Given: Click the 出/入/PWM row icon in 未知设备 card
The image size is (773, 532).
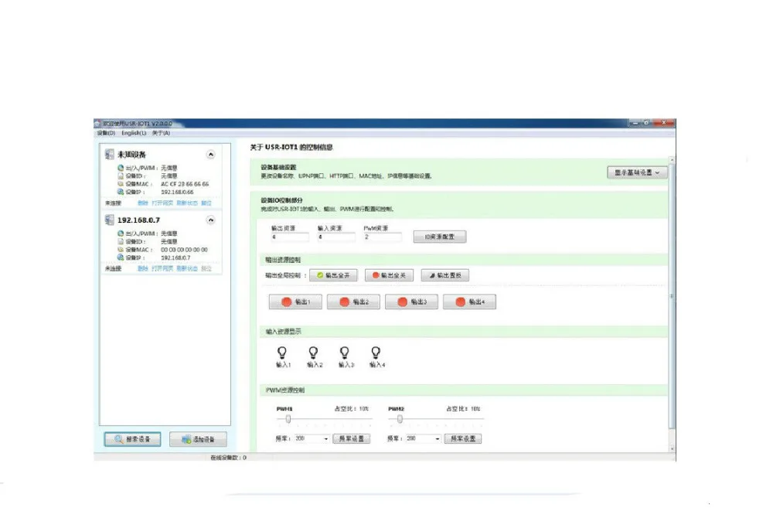Looking at the screenshot, I should (121, 168).
